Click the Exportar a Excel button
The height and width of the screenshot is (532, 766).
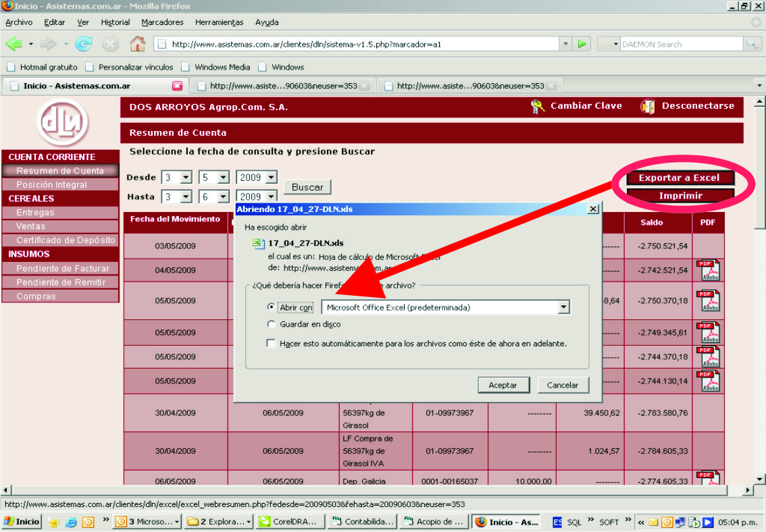679,178
